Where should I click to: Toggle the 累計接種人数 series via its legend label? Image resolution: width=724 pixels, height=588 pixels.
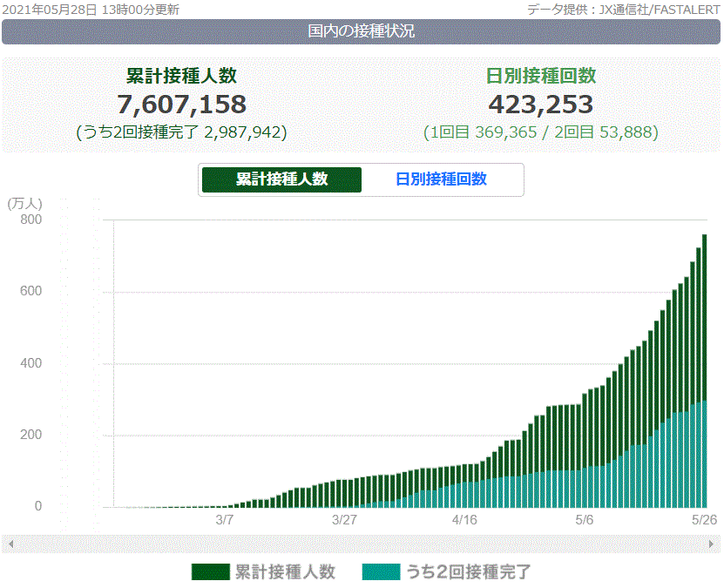tap(284, 572)
